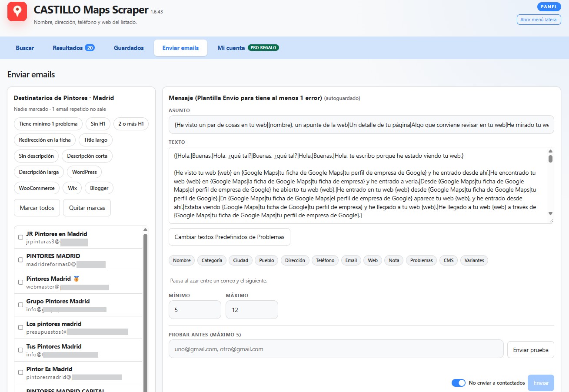The width and height of the screenshot is (569, 392).
Task: Select the Title largo filter chip
Action: [96, 140]
